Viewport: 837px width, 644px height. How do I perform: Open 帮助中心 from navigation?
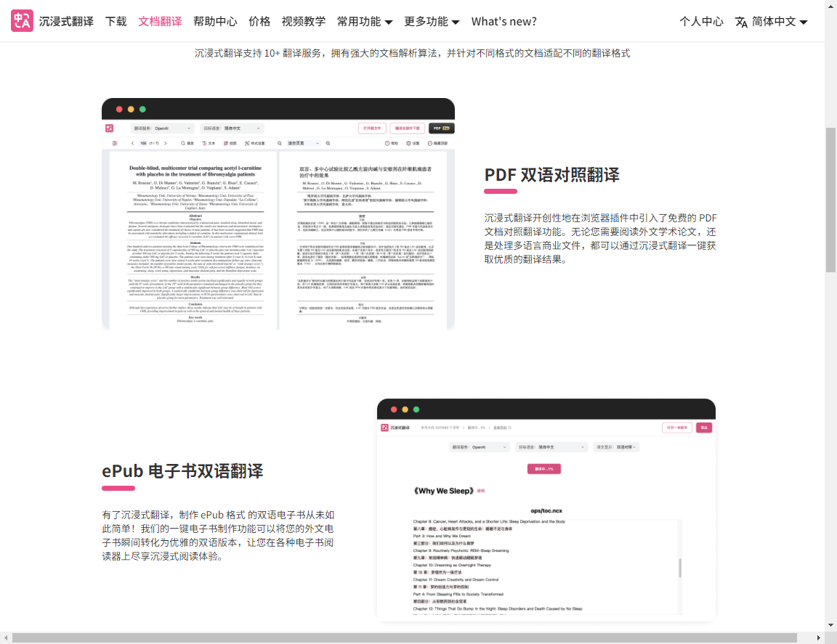click(215, 21)
